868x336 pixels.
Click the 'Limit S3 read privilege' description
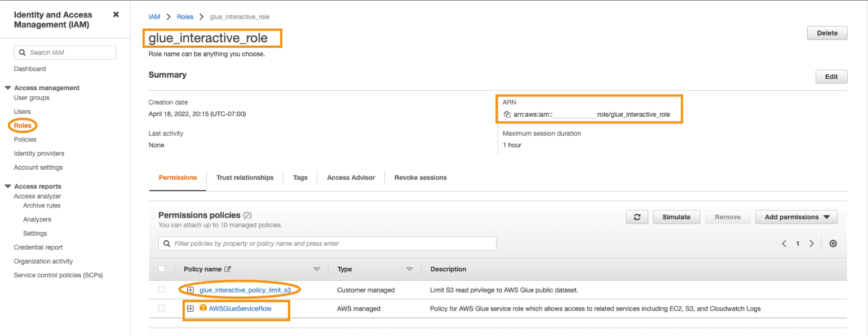504,290
